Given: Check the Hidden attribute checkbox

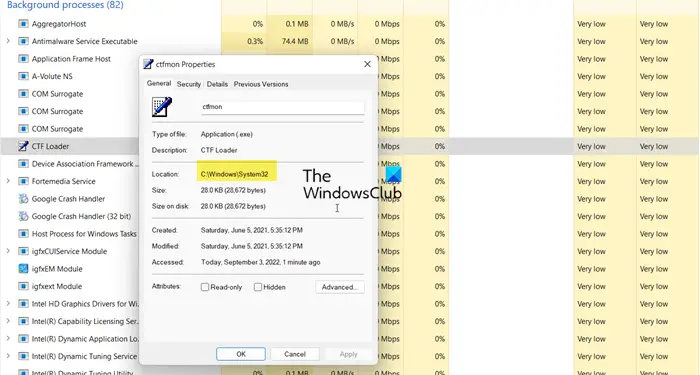Looking at the screenshot, I should (258, 287).
